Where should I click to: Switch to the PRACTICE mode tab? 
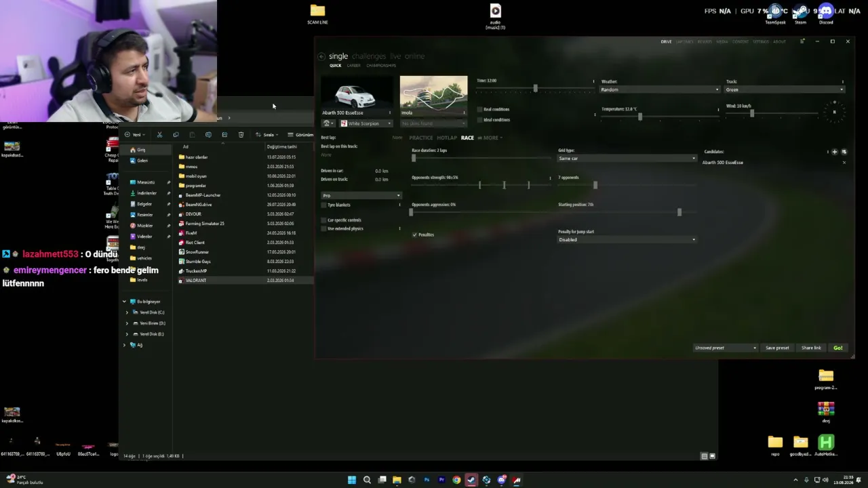(x=421, y=138)
